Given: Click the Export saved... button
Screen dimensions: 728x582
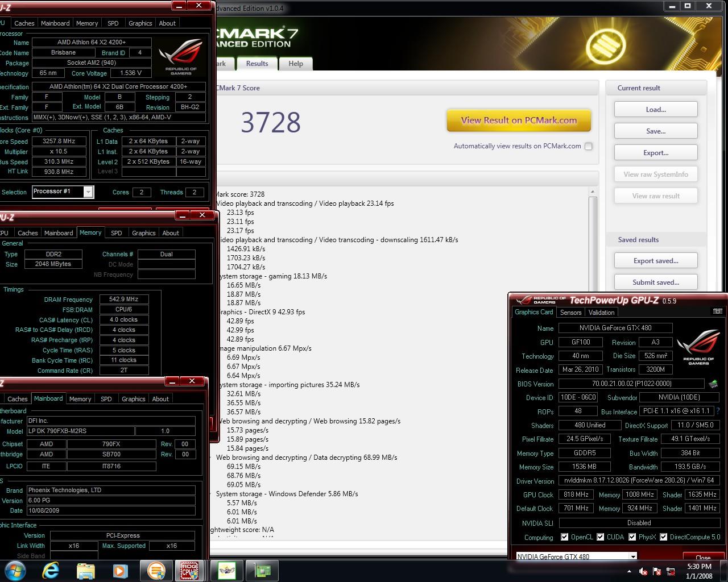Looking at the screenshot, I should click(656, 261).
